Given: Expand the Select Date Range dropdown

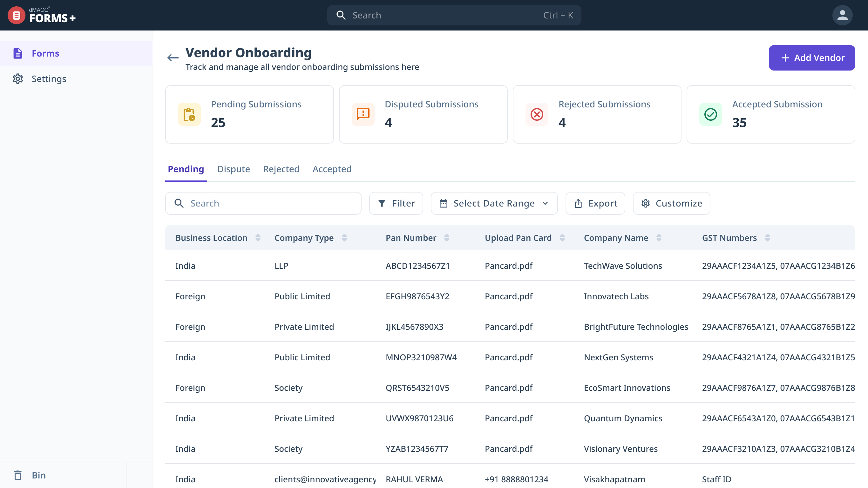Looking at the screenshot, I should pos(494,203).
